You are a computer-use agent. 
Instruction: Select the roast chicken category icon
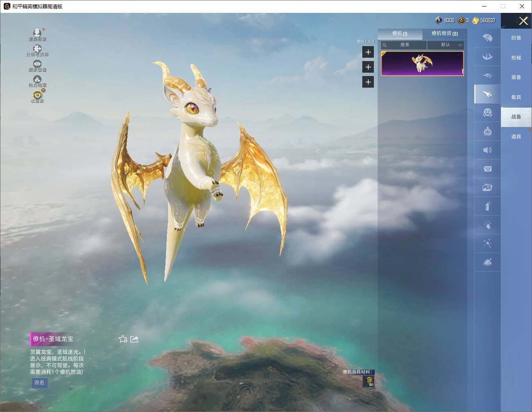488,262
